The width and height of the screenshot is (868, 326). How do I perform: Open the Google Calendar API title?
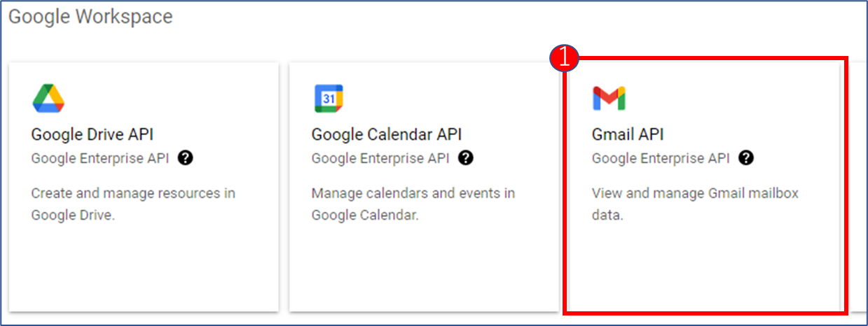click(387, 134)
